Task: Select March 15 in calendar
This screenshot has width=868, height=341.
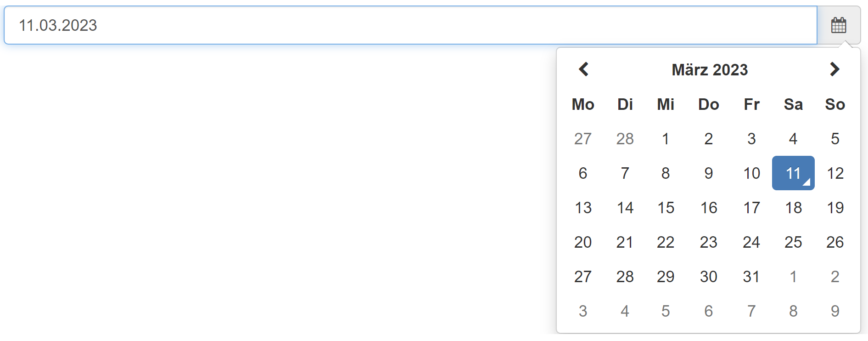Action: [666, 208]
